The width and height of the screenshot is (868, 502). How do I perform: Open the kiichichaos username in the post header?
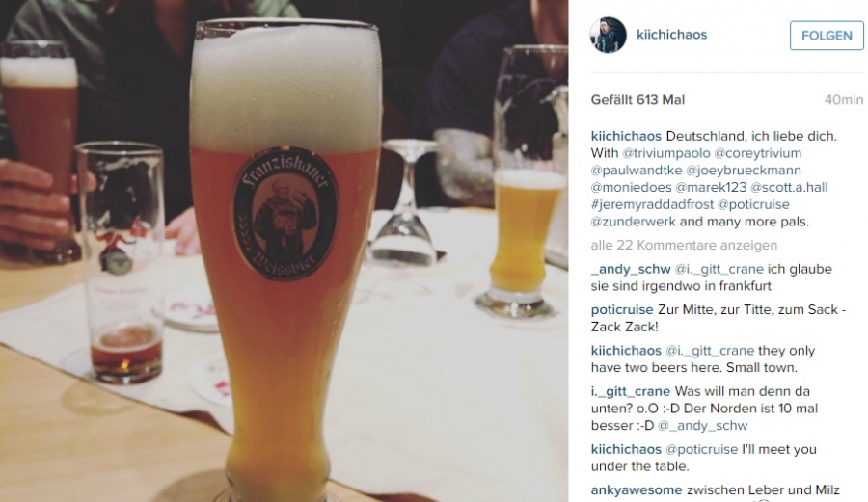(671, 35)
